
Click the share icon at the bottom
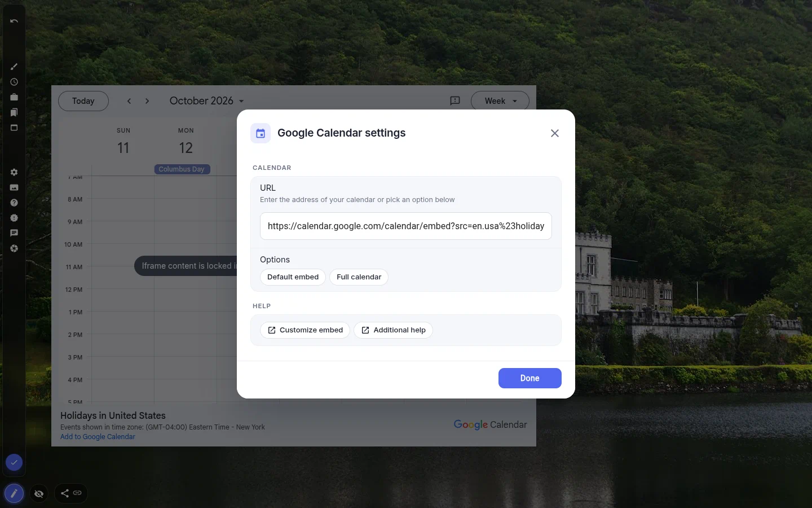(65, 493)
